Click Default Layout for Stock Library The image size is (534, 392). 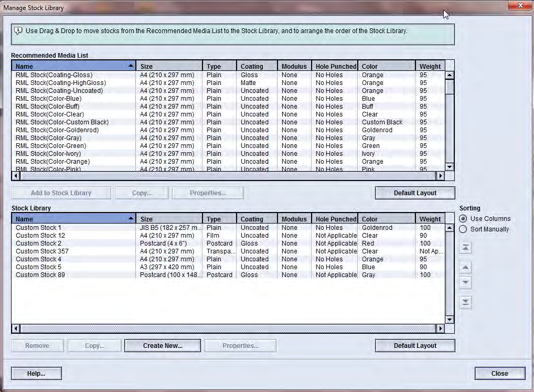click(415, 345)
